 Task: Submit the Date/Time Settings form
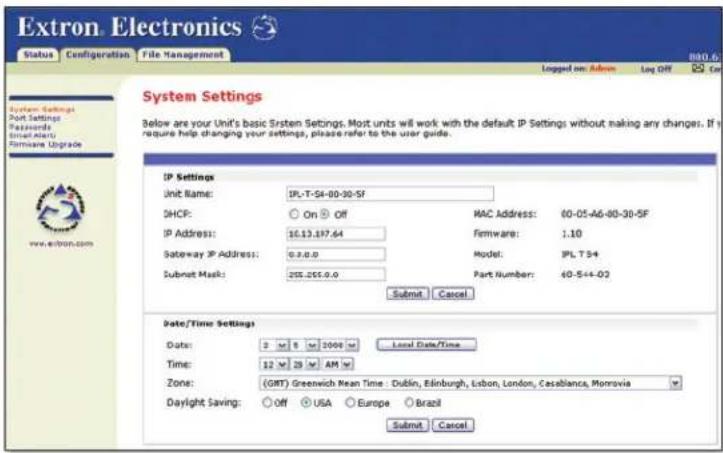click(x=408, y=425)
